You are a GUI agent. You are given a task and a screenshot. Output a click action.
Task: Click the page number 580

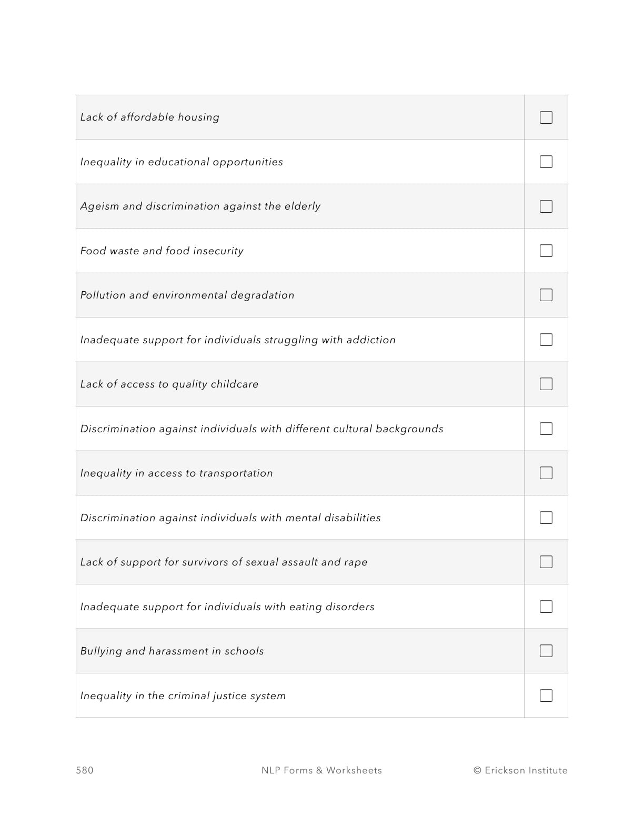[x=85, y=770]
